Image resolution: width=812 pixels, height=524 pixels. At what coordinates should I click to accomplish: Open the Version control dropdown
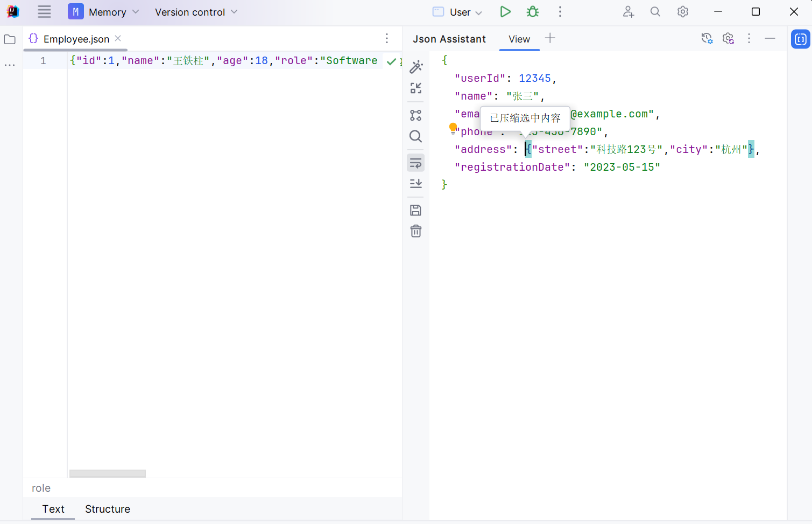click(196, 12)
